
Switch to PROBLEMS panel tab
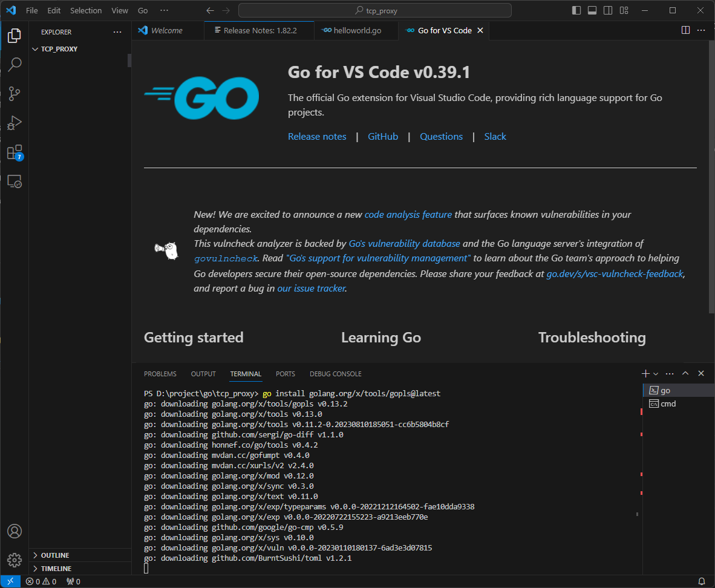[160, 374]
